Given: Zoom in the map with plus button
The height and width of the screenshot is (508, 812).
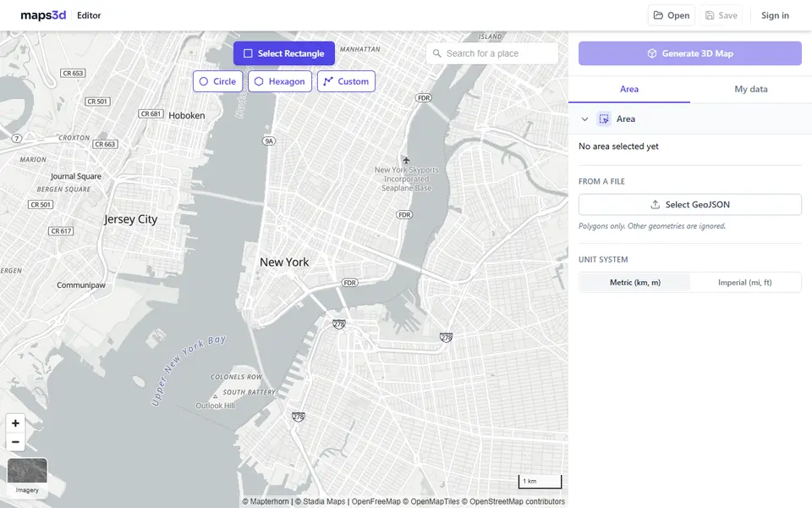Looking at the screenshot, I should click(15, 423).
